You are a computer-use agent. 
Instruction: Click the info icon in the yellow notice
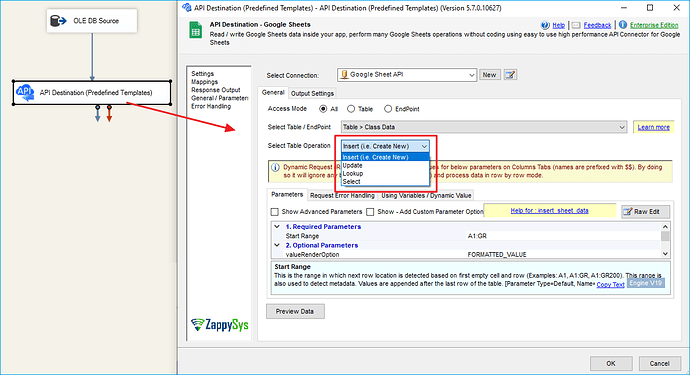[275, 167]
